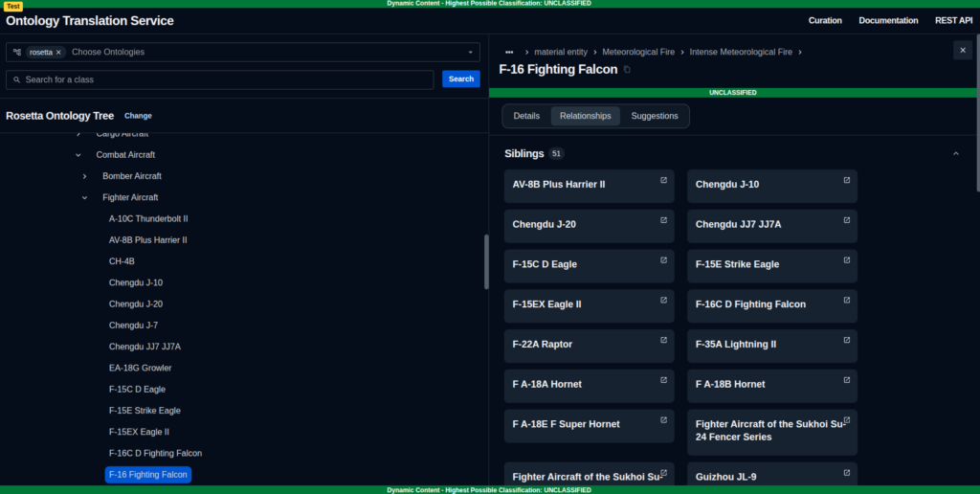Open REST API in the top navigation

click(954, 21)
